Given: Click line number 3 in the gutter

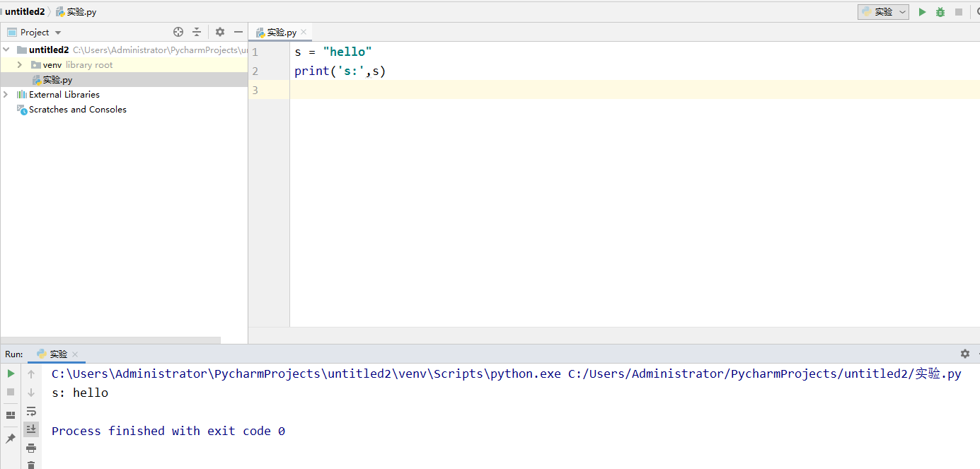Looking at the screenshot, I should pos(255,90).
